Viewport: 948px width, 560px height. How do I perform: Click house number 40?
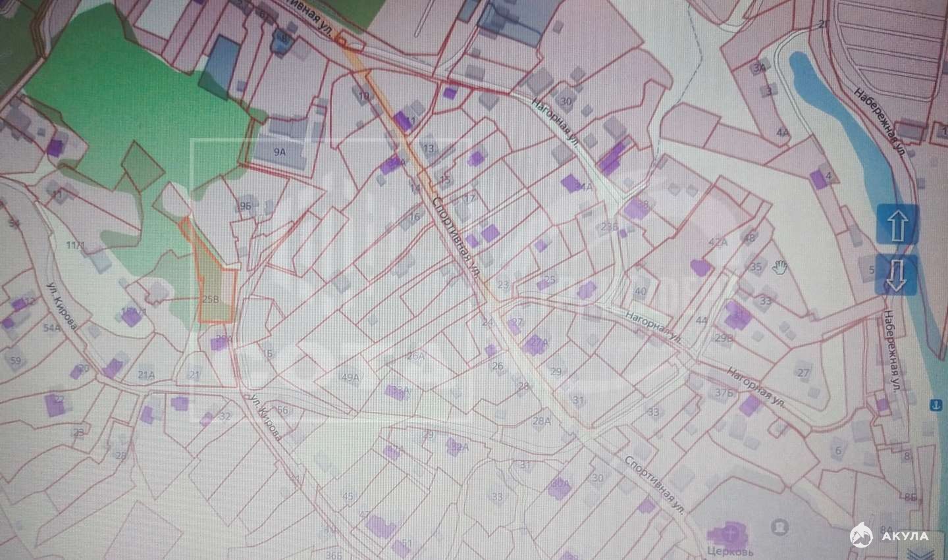coord(641,291)
